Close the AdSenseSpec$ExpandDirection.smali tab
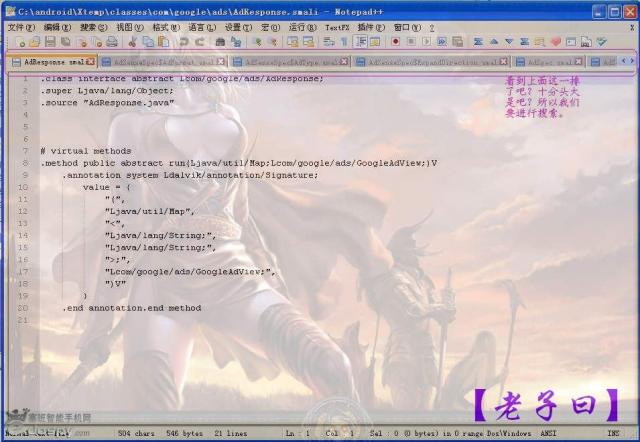 [x=504, y=62]
